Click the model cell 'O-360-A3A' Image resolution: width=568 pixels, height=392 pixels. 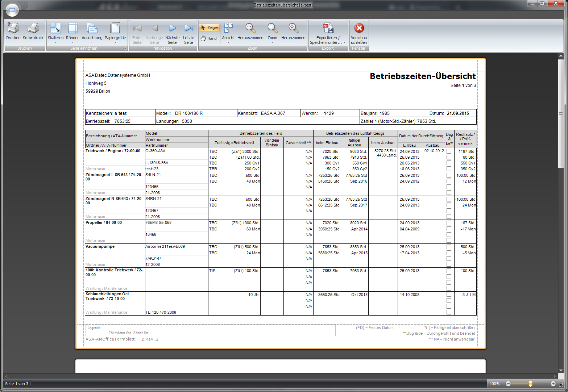coord(156,151)
